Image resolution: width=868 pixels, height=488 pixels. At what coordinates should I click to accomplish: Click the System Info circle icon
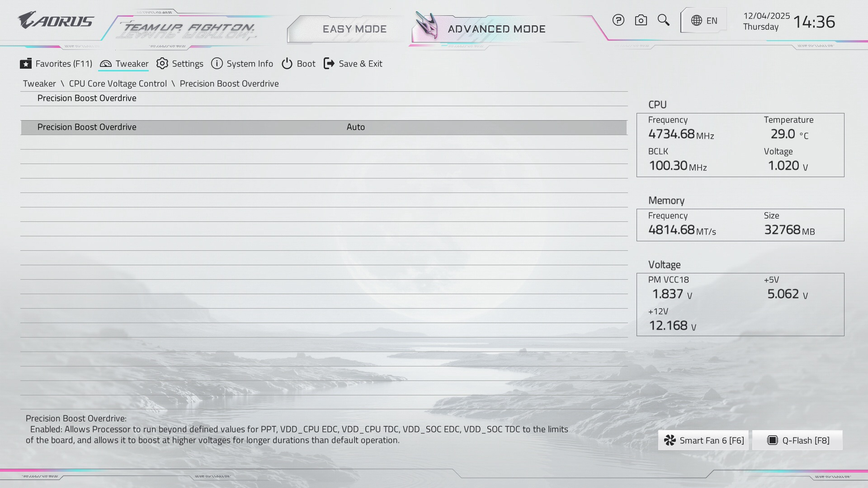(217, 64)
